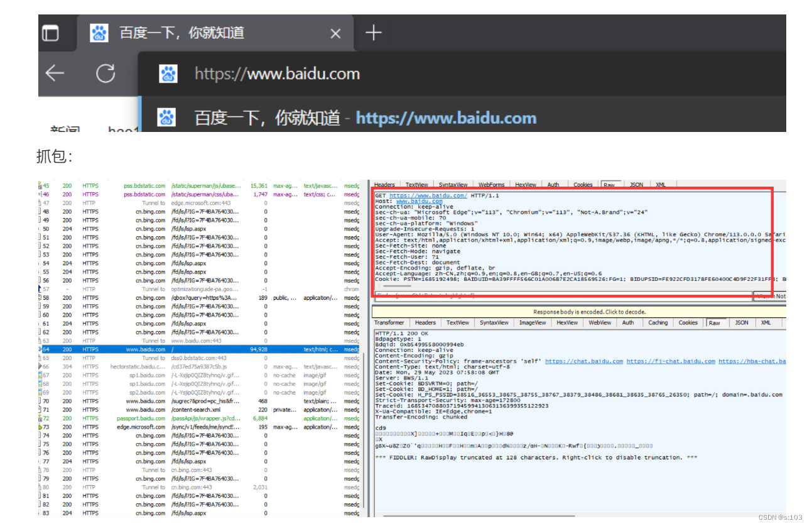Viewport: 812px width, 526px height.
Task: Click icon of session 58
Action: (41, 298)
